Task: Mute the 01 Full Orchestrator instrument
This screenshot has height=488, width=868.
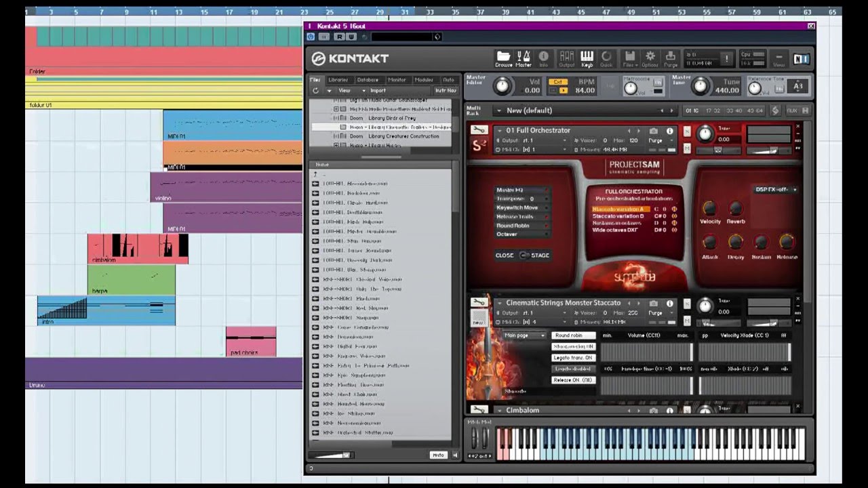Action: click(x=687, y=148)
